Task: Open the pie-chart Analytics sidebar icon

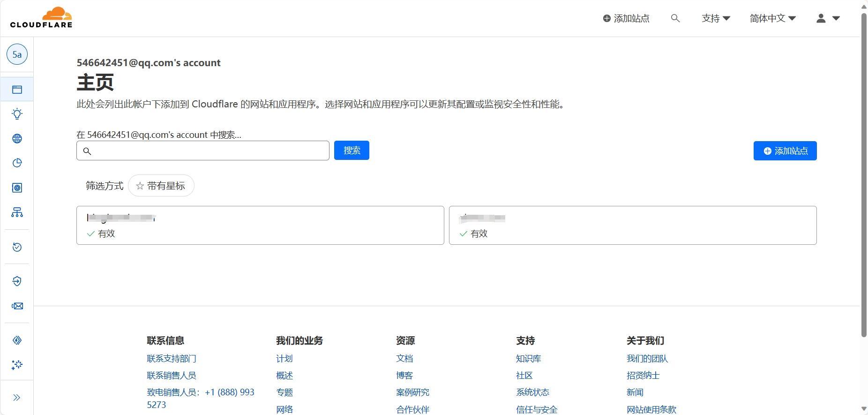Action: click(17, 163)
